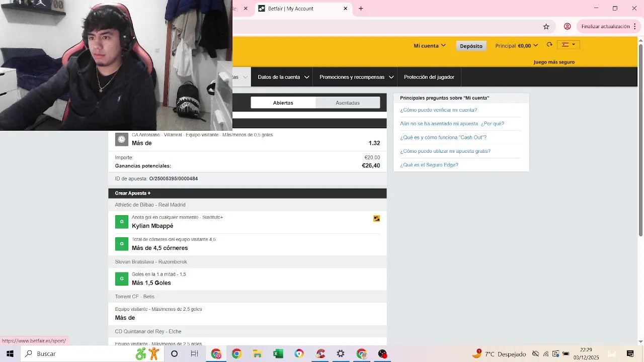Click the potential winnings value €26,40
This screenshot has width=644, height=362.
tap(371, 166)
